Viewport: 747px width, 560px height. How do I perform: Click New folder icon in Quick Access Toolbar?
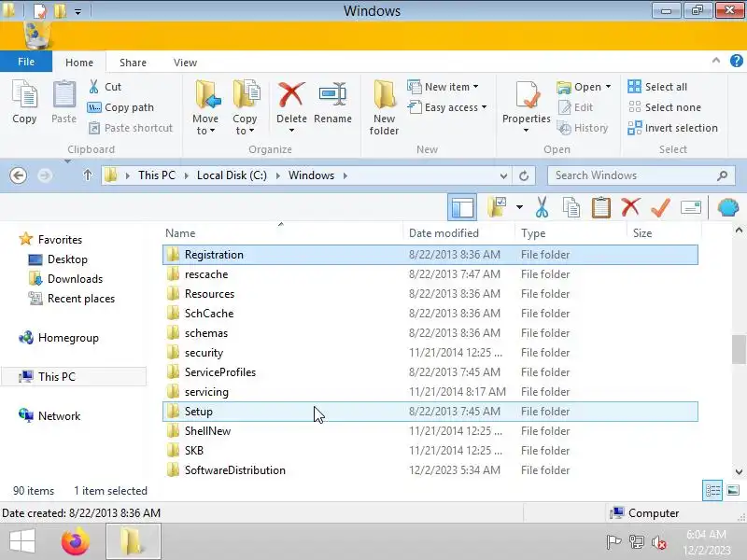point(61,11)
